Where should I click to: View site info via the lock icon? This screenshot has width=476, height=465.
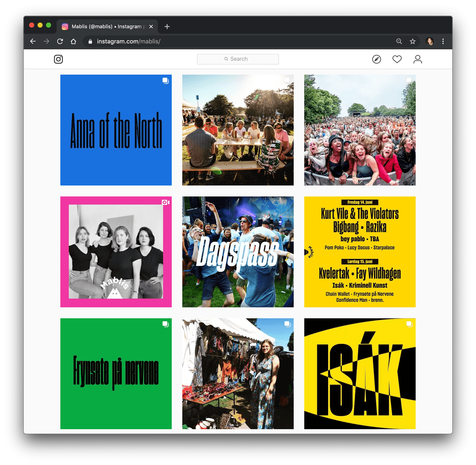(x=90, y=42)
